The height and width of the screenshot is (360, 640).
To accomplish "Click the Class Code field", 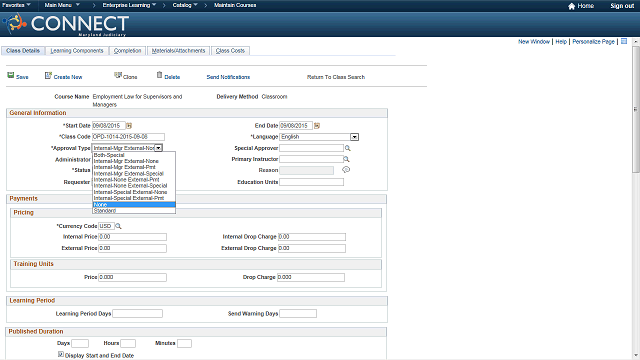I will (128, 137).
